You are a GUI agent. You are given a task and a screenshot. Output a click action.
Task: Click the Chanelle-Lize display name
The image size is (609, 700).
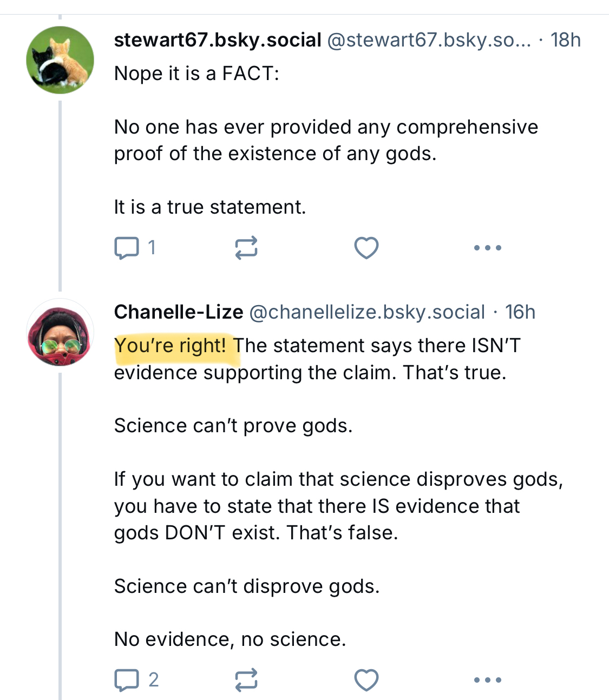tap(179, 312)
